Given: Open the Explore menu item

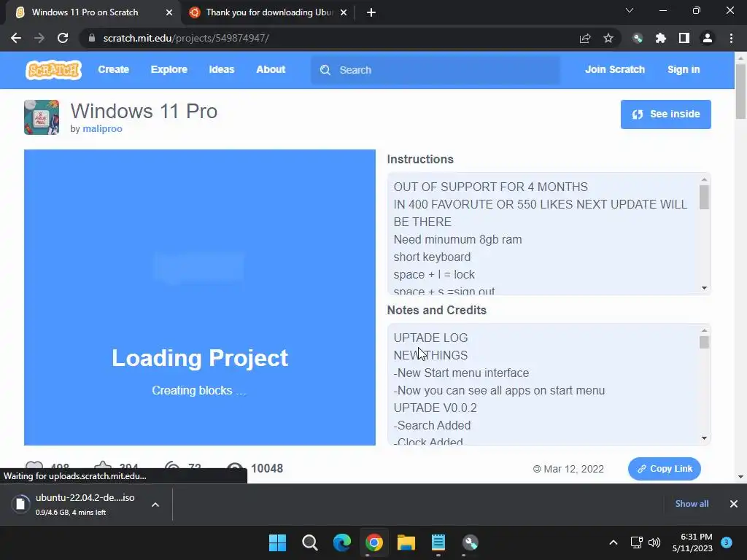Looking at the screenshot, I should coord(169,69).
